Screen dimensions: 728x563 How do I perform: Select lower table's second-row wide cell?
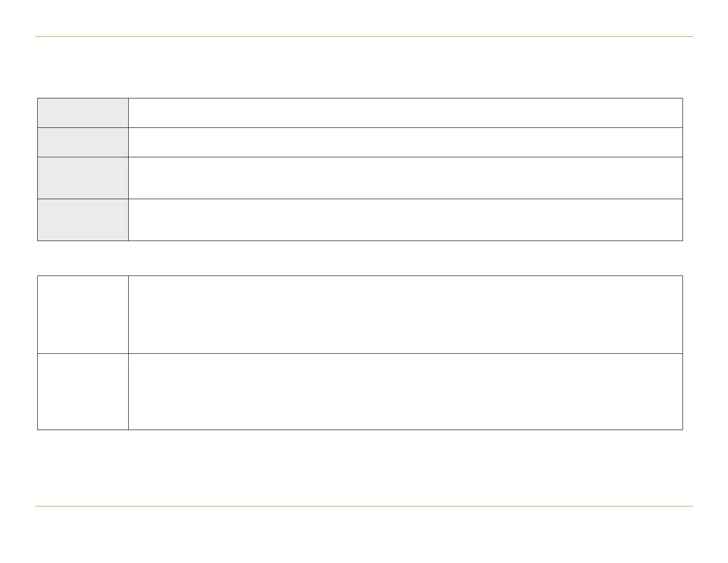(405, 391)
